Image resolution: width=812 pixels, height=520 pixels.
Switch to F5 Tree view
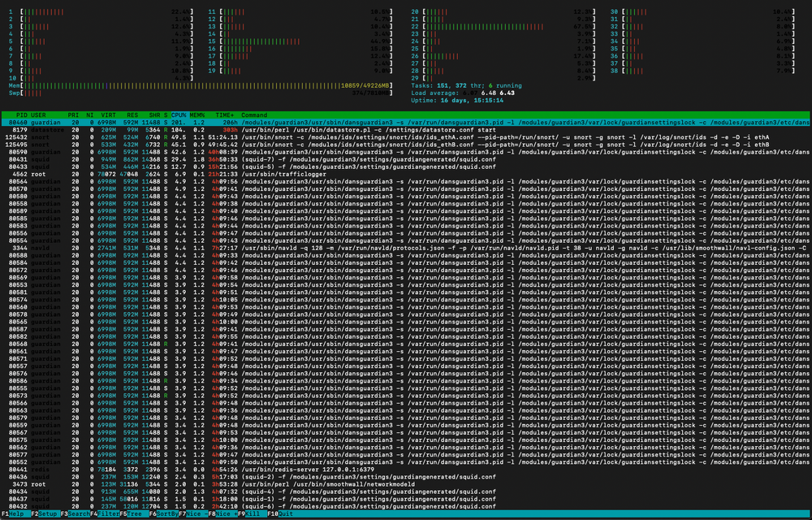click(x=134, y=513)
